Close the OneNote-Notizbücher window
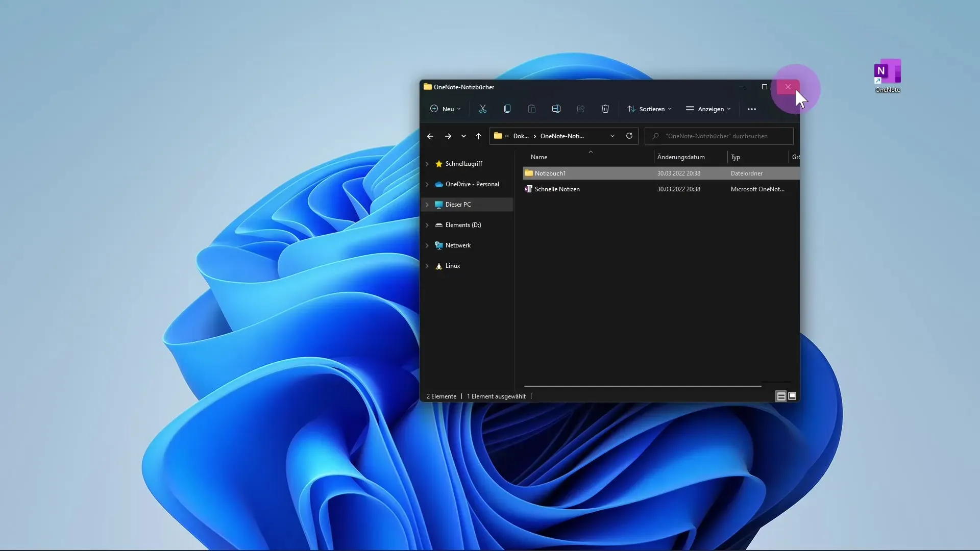This screenshot has height=551, width=980. pos(788,87)
